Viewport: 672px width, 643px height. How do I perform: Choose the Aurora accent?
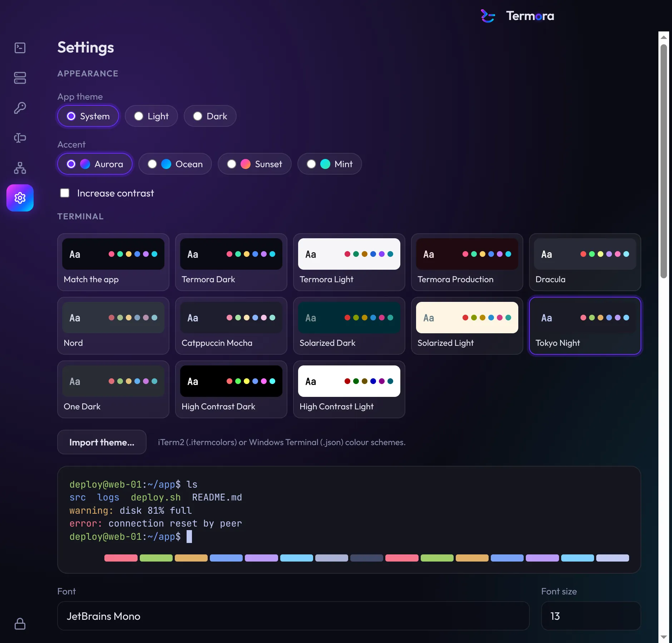coord(95,164)
